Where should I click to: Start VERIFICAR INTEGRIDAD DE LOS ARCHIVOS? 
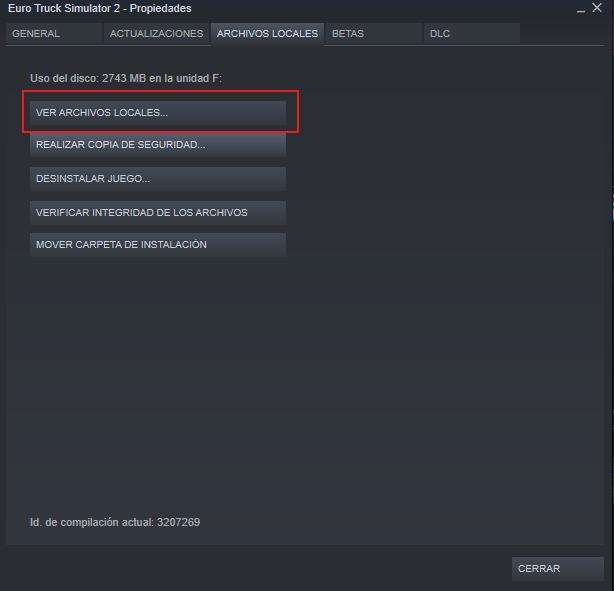click(158, 213)
